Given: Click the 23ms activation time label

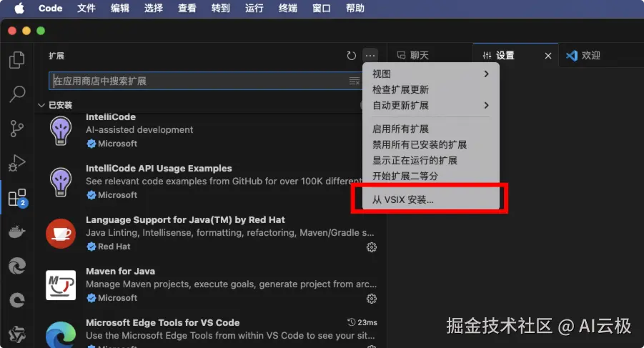Looking at the screenshot, I should click(x=362, y=322).
